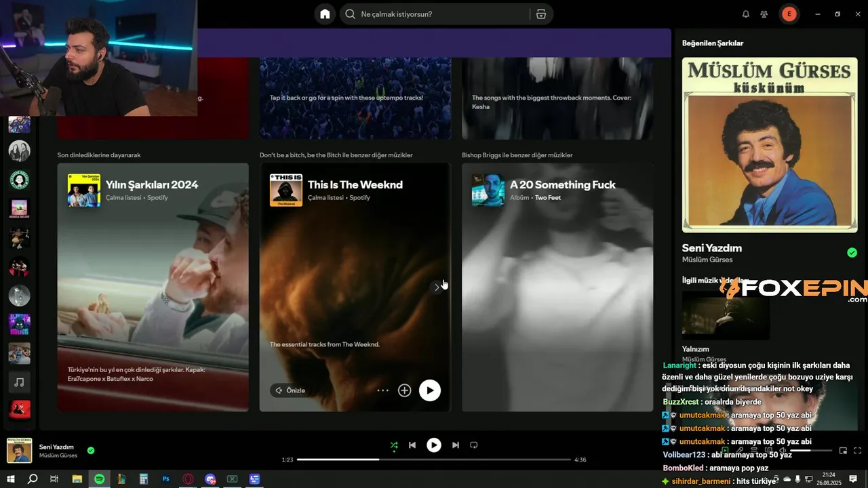
Task: Toggle liked checkmark beside bottom Seni Yazdım
Action: coord(91,450)
